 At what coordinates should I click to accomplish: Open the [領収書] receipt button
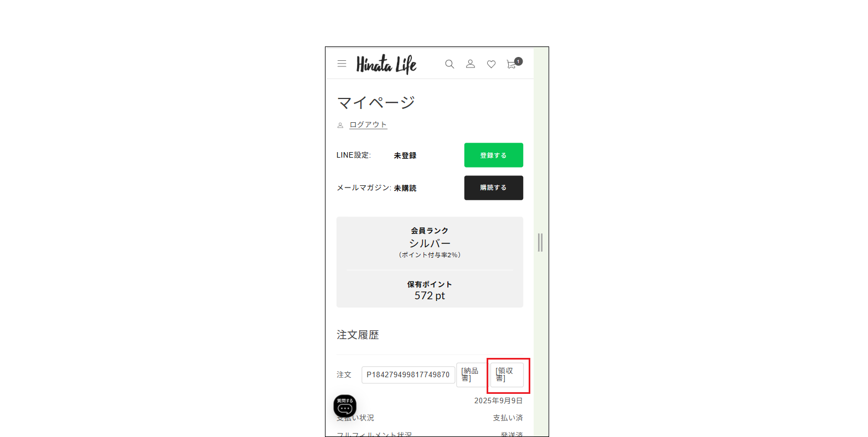tap(507, 374)
